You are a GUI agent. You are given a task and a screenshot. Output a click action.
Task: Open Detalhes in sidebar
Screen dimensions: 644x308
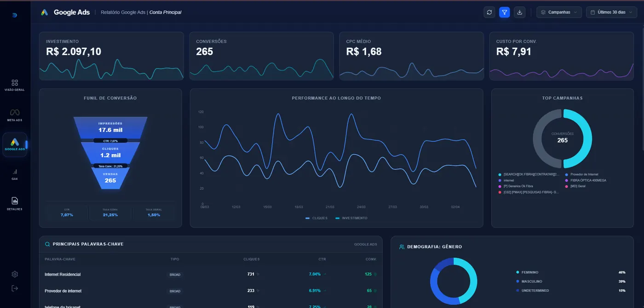tap(15, 203)
